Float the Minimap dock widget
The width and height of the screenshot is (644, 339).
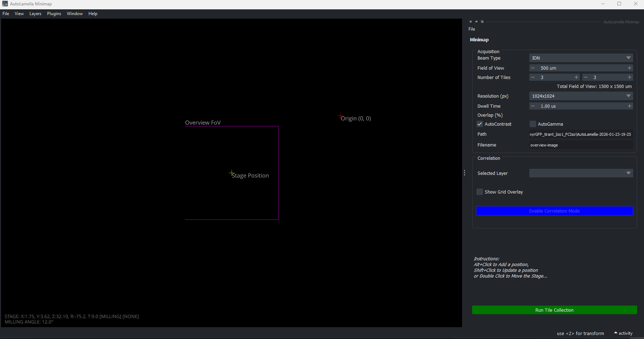pos(482,22)
